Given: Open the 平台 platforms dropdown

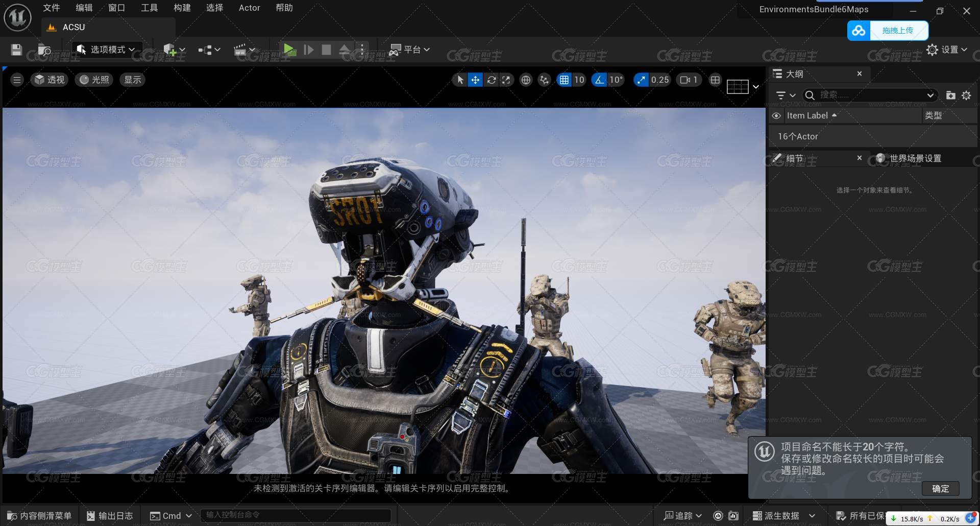Looking at the screenshot, I should pyautogui.click(x=409, y=50).
